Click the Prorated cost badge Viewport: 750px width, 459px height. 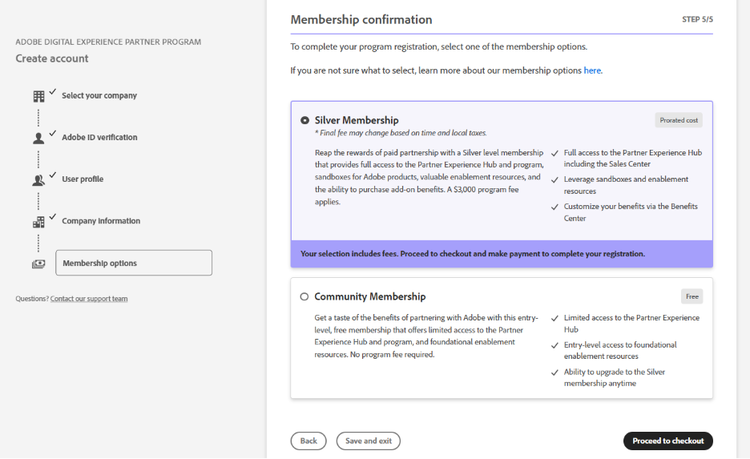click(679, 120)
